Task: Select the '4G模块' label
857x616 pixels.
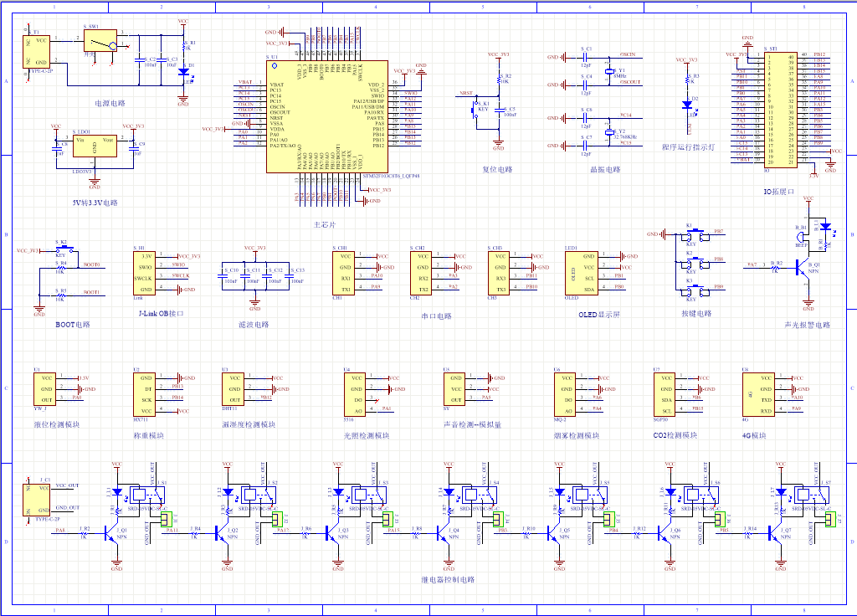Action: point(754,435)
